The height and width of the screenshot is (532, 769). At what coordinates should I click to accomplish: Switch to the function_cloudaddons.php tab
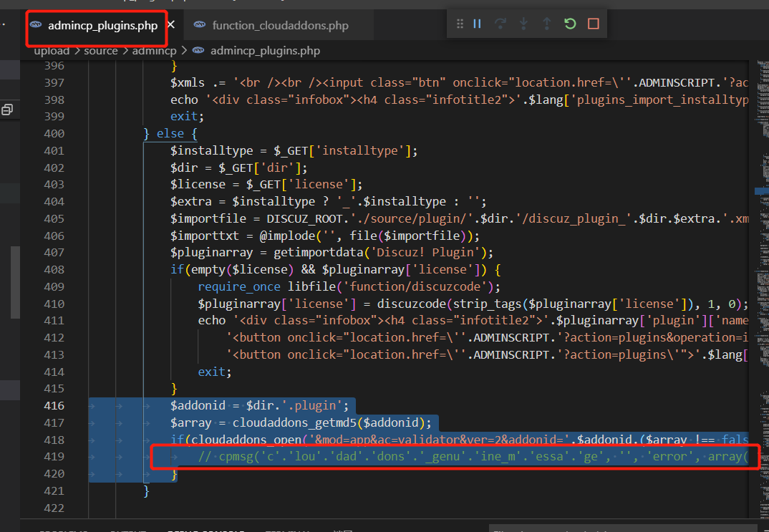[x=280, y=26]
